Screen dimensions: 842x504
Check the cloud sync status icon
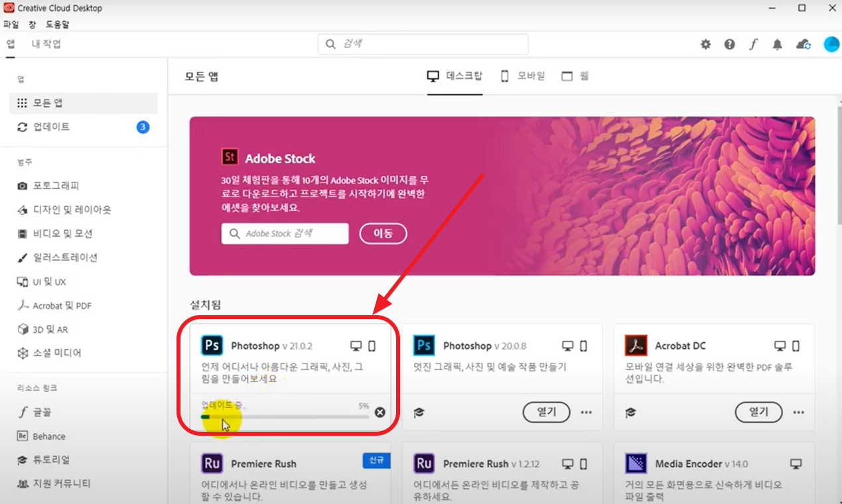pyautogui.click(x=804, y=44)
